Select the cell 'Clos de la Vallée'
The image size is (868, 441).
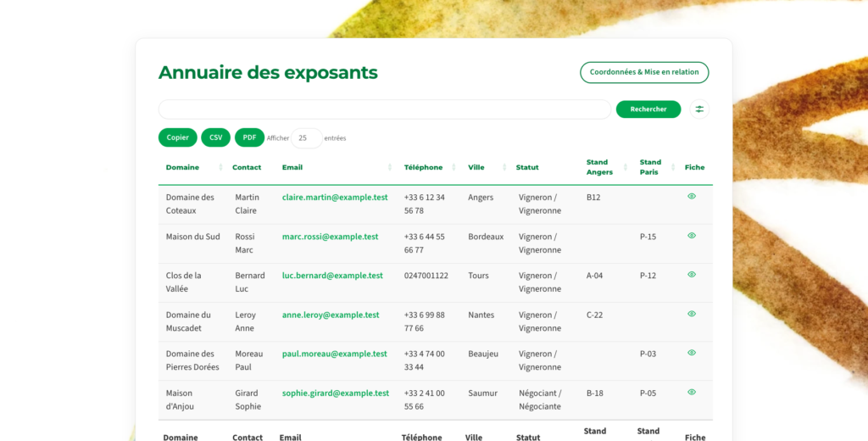(x=184, y=282)
